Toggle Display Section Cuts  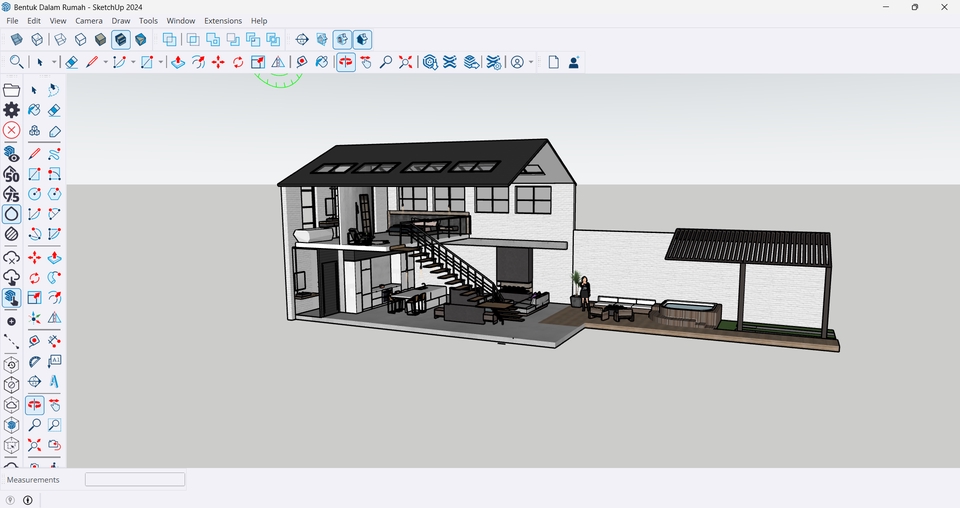click(342, 40)
